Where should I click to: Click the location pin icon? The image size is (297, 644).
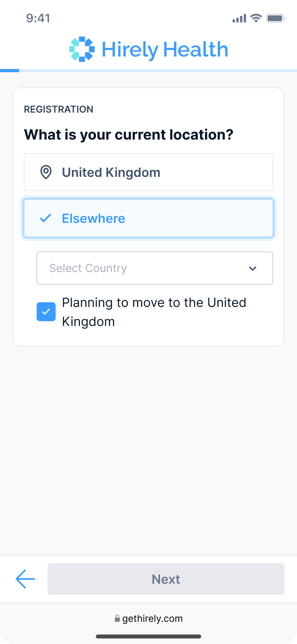point(46,172)
